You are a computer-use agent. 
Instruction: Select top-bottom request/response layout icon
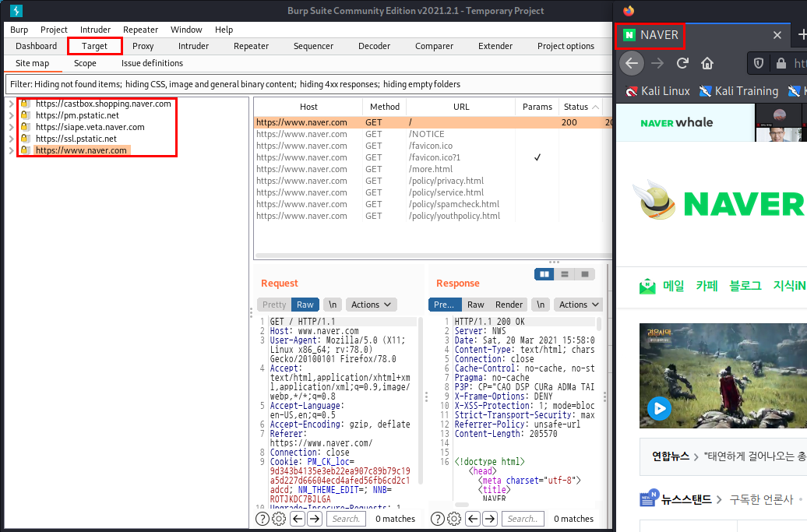click(565, 274)
